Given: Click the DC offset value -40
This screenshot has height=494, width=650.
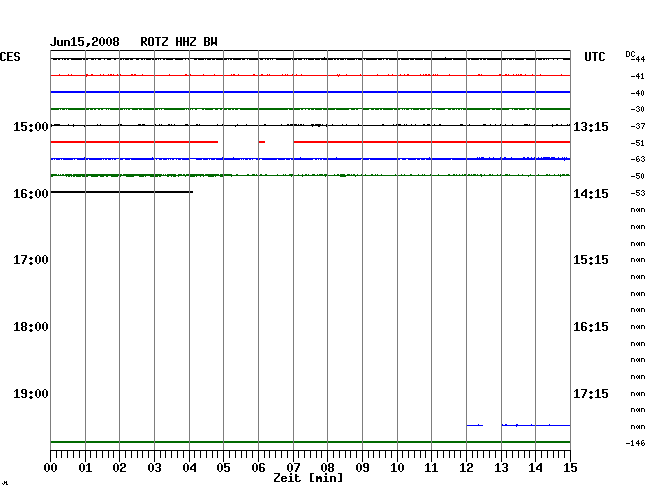Looking at the screenshot, I should (638, 93).
